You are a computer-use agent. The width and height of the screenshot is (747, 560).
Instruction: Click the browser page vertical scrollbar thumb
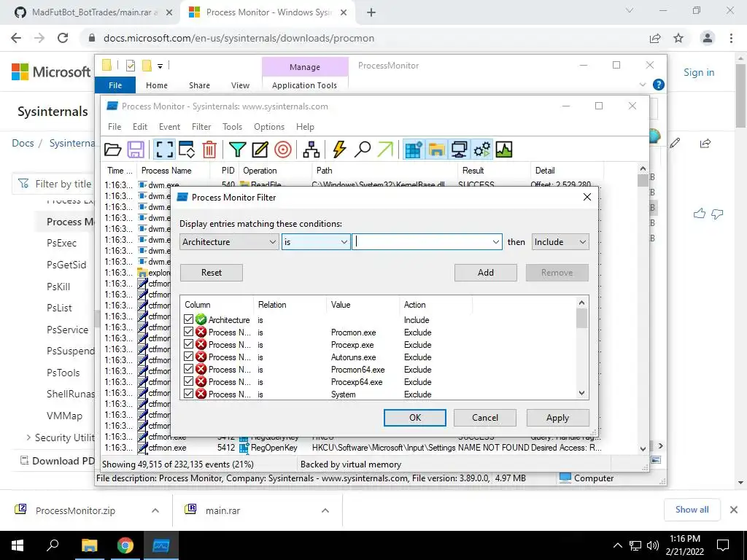[741, 96]
